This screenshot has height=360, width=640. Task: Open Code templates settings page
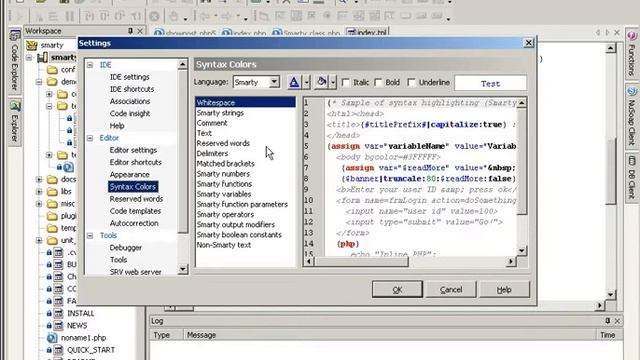pos(135,211)
